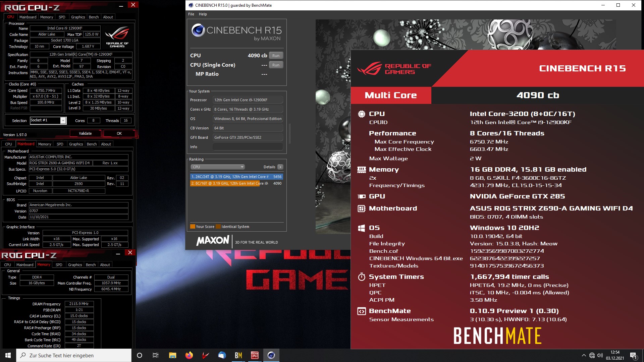Open the Help menu in Cinebench

tap(203, 14)
